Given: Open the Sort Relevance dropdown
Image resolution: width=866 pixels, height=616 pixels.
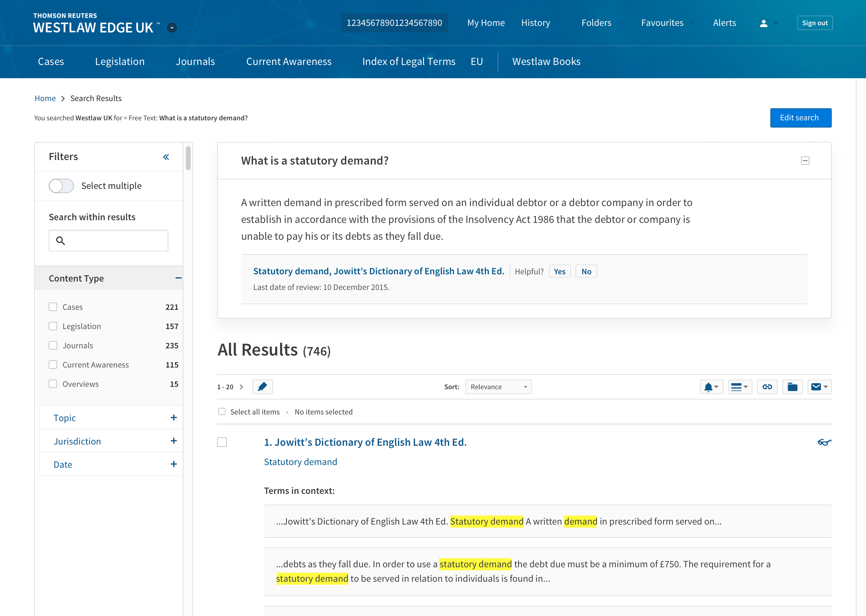Looking at the screenshot, I should coord(499,387).
